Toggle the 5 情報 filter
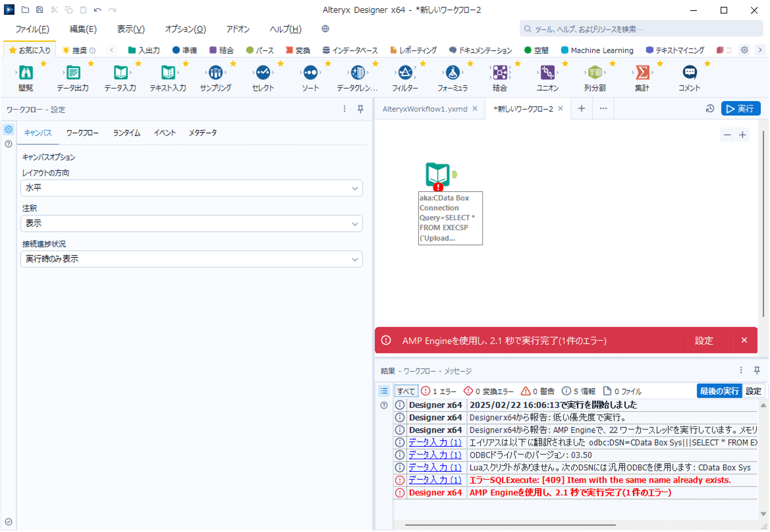This screenshot has width=770, height=532. click(579, 391)
